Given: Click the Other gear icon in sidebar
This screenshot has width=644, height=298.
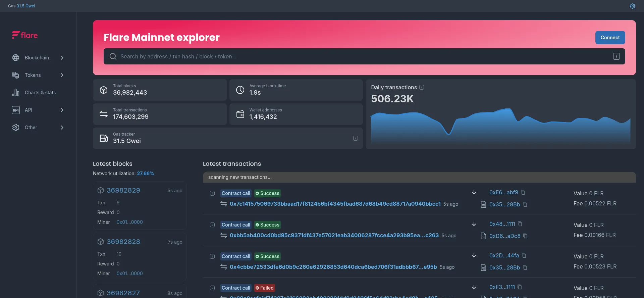Looking at the screenshot, I should (16, 128).
